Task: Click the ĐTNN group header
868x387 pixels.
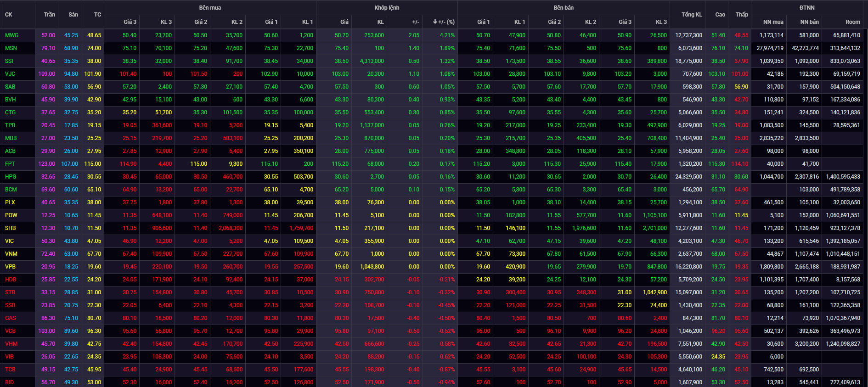Action: click(x=807, y=8)
